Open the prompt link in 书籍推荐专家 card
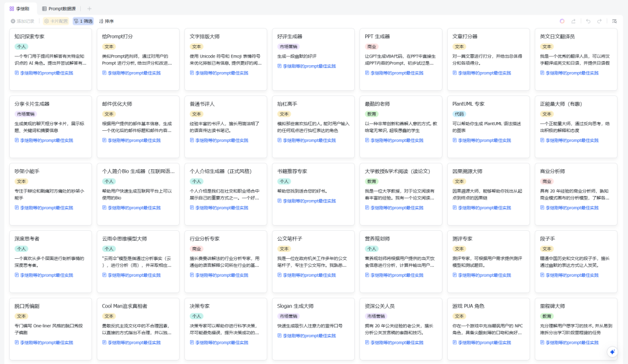628x364 pixels. click(x=307, y=201)
